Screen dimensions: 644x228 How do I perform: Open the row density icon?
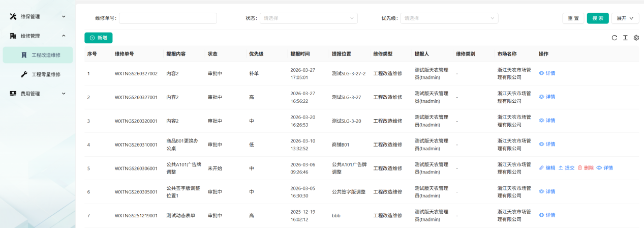(625, 38)
